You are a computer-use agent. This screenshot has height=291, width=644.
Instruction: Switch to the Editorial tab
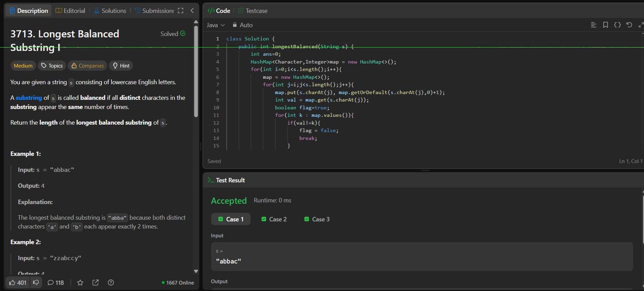[70, 11]
